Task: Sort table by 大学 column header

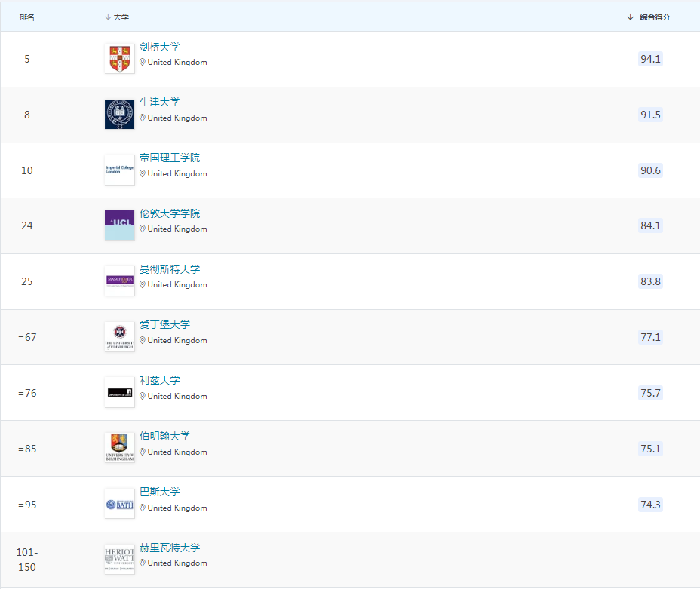Action: [117, 17]
